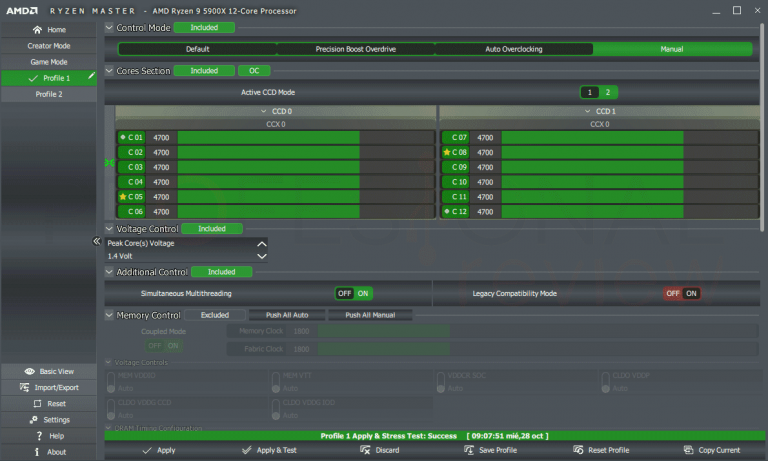Collapse the Cores Section chevron
768x461 pixels.
109,71
